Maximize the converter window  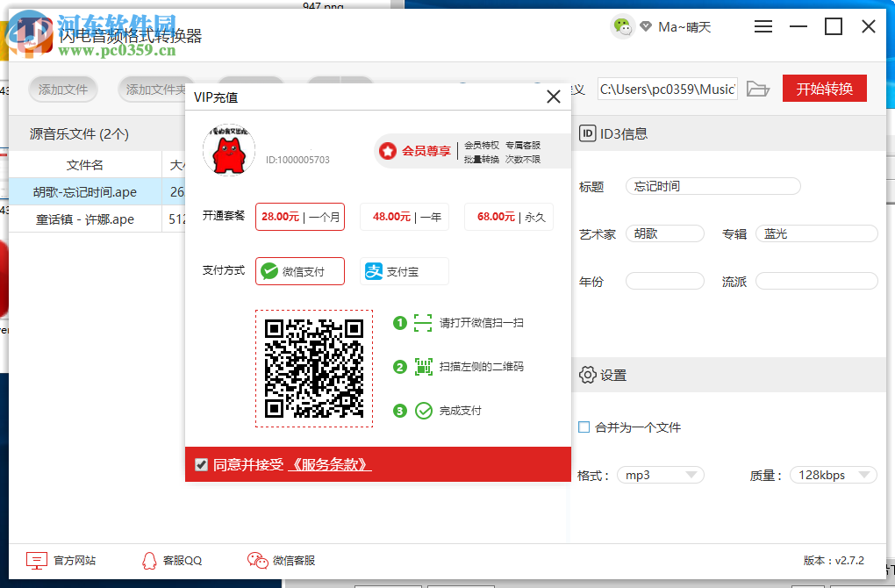pyautogui.click(x=834, y=26)
